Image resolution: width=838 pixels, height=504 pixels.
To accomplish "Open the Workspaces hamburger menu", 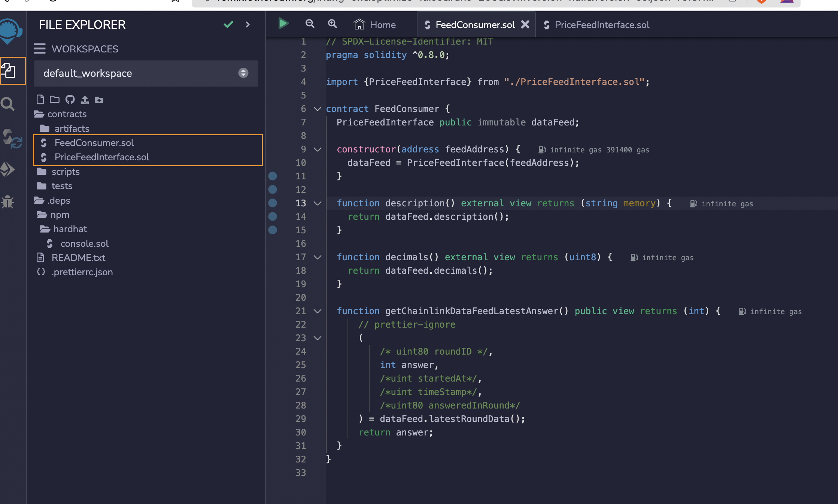I will click(x=39, y=49).
